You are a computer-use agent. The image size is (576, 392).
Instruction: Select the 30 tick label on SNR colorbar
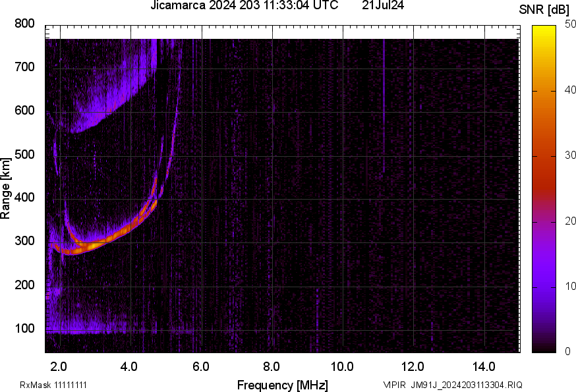point(570,155)
